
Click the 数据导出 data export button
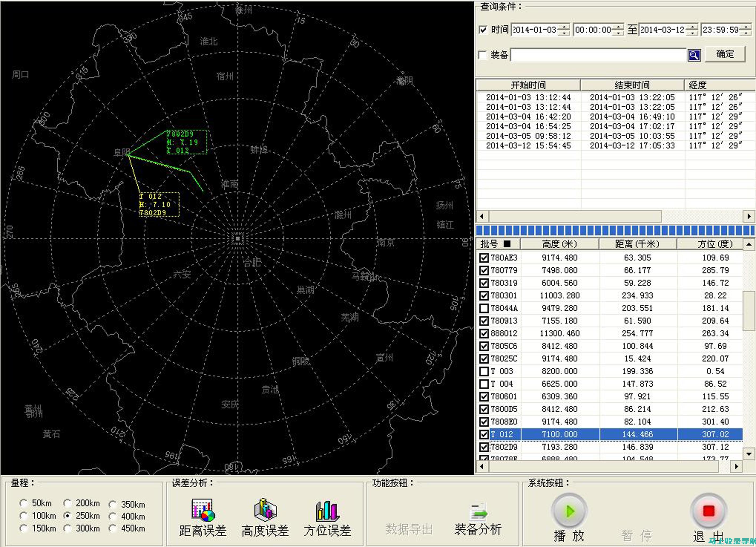(409, 529)
